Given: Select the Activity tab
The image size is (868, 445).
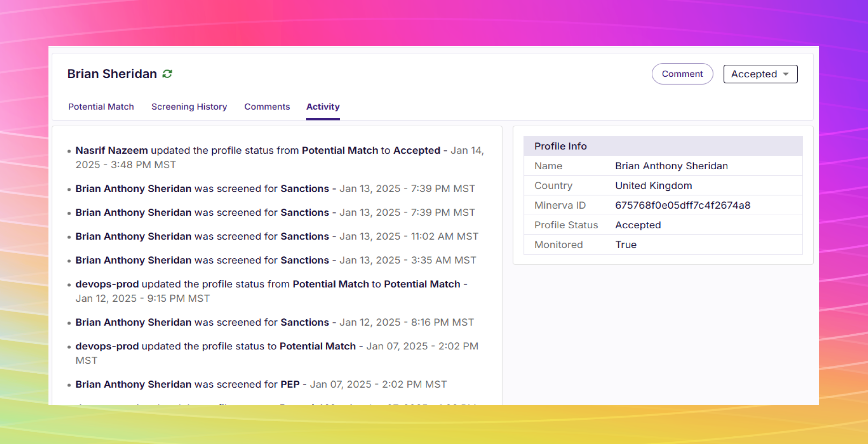Looking at the screenshot, I should coord(323,107).
